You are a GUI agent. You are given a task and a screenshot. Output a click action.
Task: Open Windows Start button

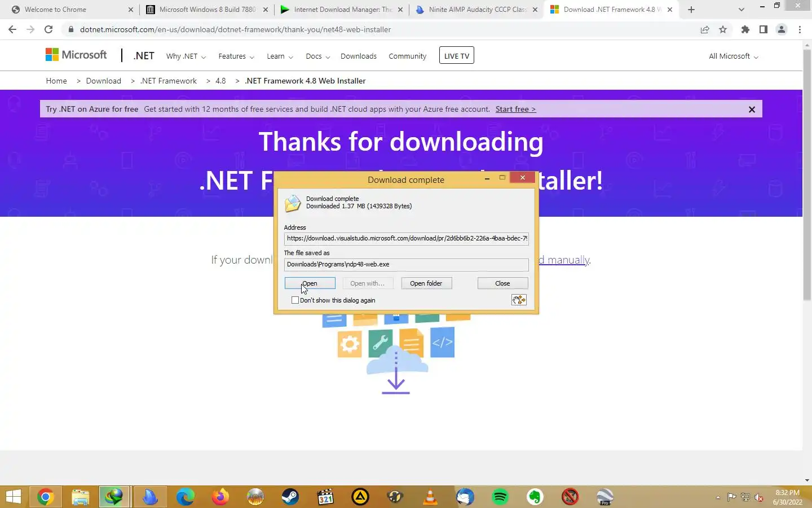[14, 497]
